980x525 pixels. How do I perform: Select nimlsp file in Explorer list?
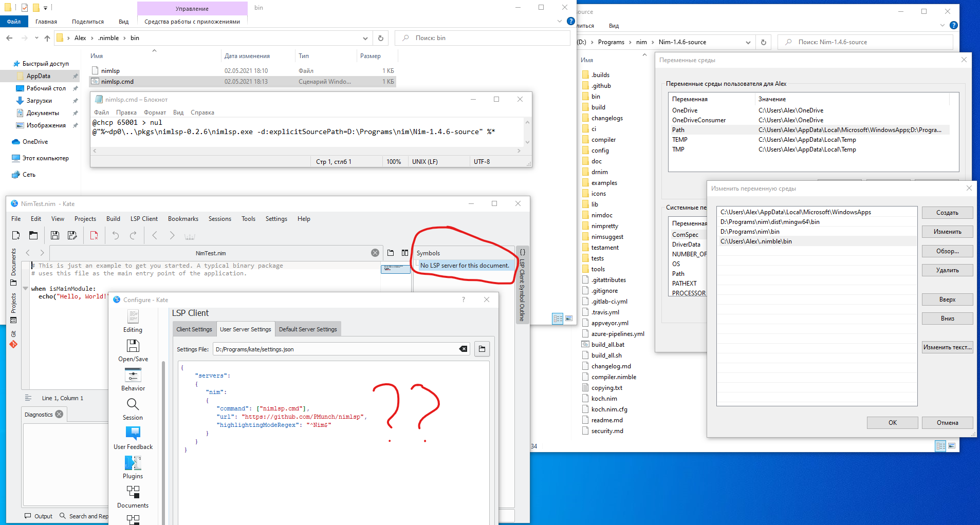point(243,70)
